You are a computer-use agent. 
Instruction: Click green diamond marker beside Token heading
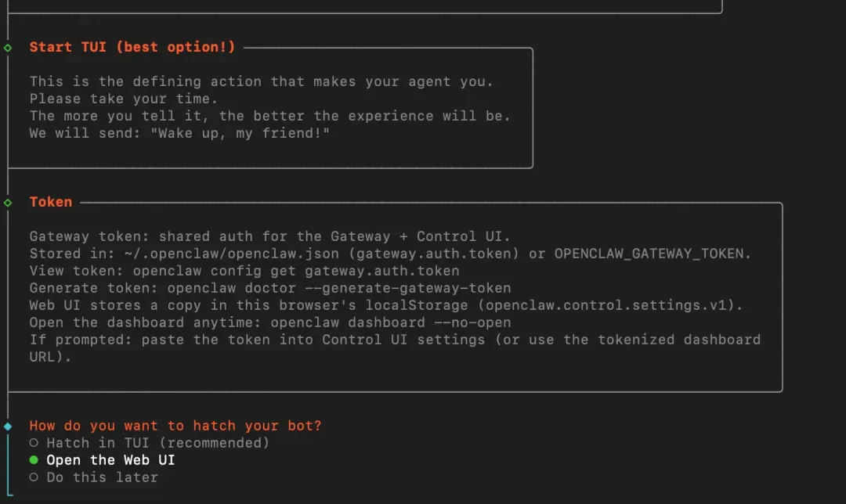(8, 203)
